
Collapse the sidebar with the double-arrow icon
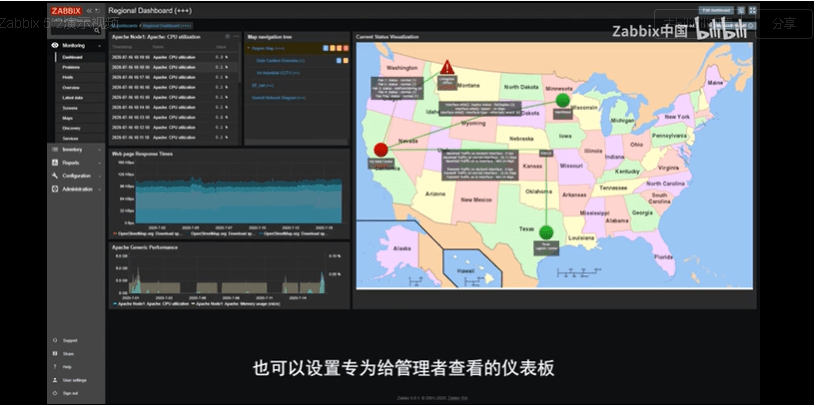point(88,11)
